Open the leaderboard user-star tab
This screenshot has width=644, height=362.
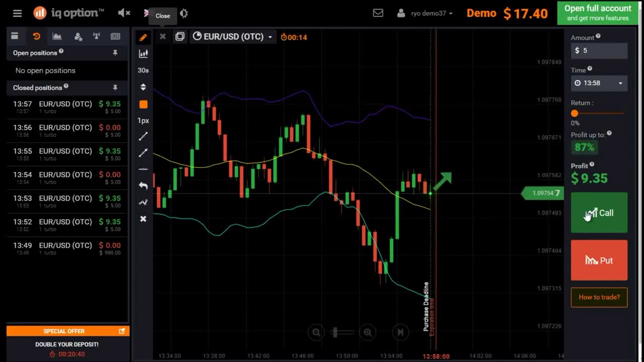(78, 36)
